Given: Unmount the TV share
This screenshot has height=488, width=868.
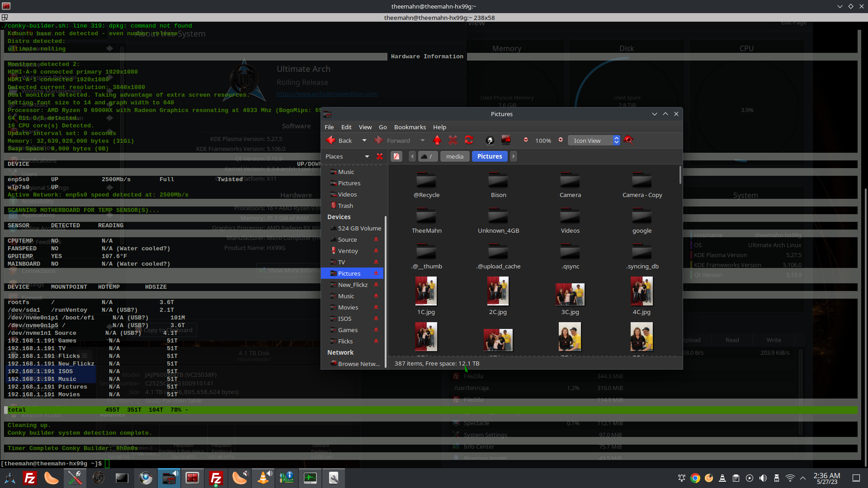Looking at the screenshot, I should [376, 262].
